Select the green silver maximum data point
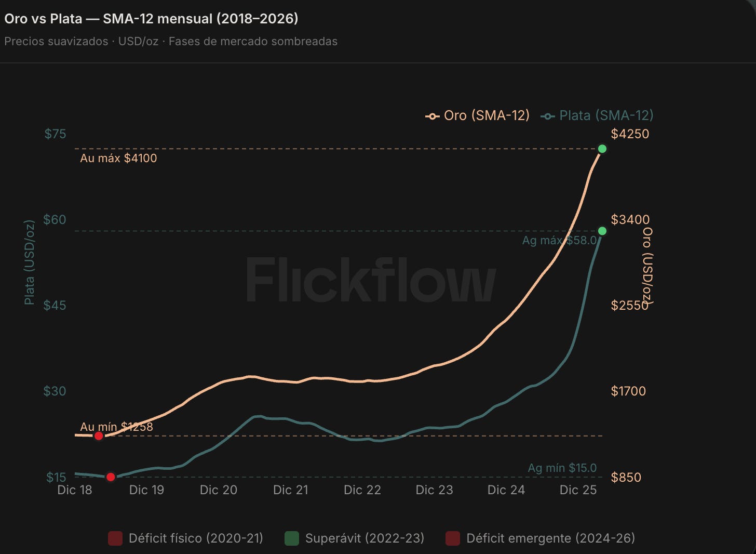The width and height of the screenshot is (756, 554). (x=602, y=231)
